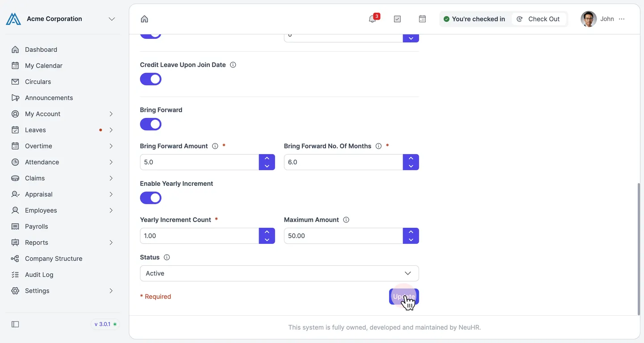Viewport: 644px width, 343px height.
Task: Toggle Credit Leave Upon Join Date switch
Action: (x=151, y=79)
